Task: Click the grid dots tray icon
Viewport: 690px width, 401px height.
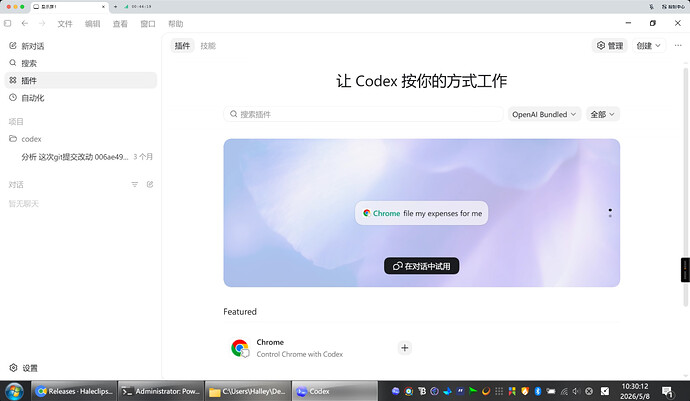Action: 499,391
